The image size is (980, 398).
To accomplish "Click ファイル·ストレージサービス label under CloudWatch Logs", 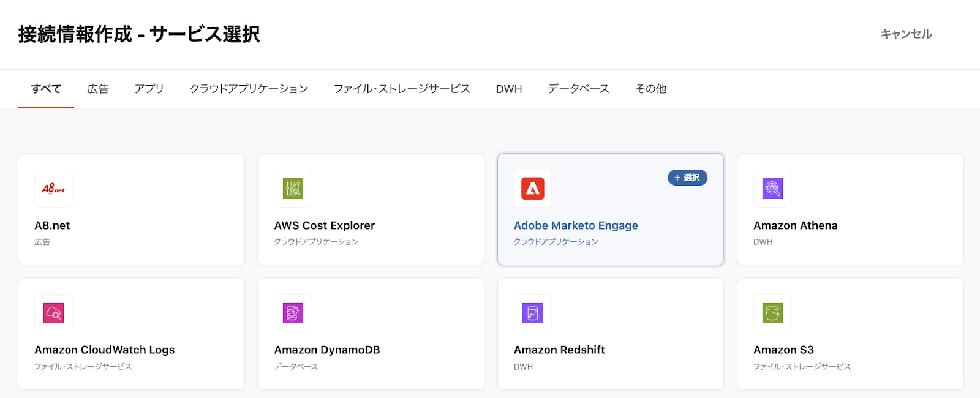I will click(x=83, y=367).
